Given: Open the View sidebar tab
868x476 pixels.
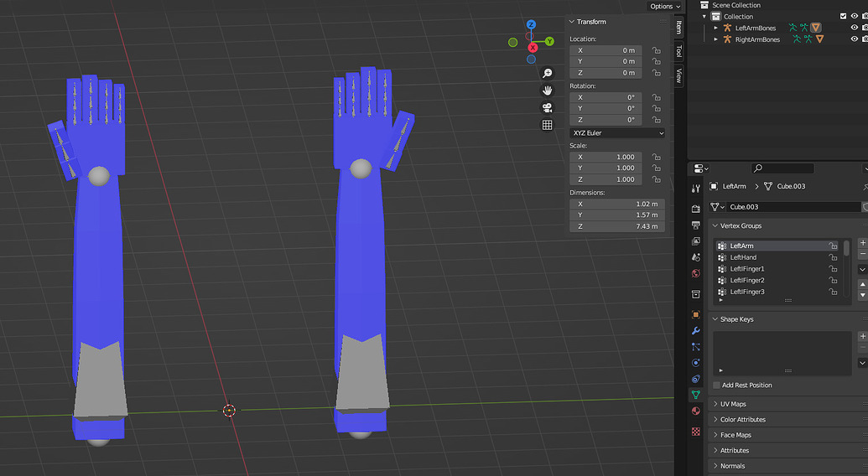Looking at the screenshot, I should [678, 75].
